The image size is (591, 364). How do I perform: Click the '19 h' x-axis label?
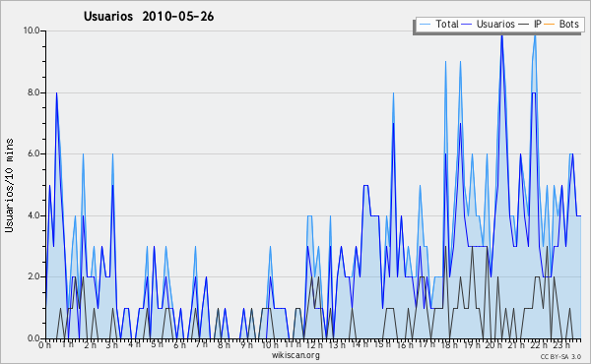coord(472,344)
